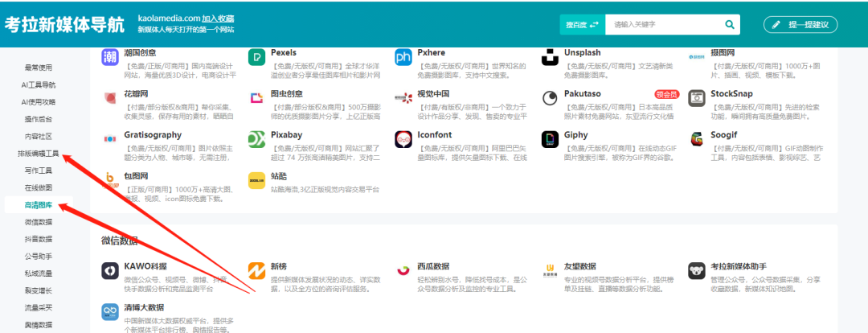Open AI使用攻略 sidebar item
Screen dimensions: 868x333
(39, 102)
